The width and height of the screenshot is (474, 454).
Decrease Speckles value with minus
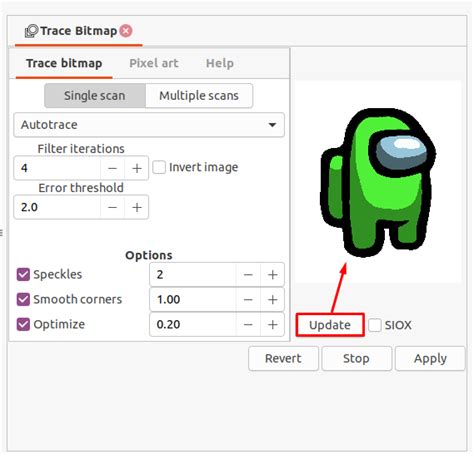248,275
